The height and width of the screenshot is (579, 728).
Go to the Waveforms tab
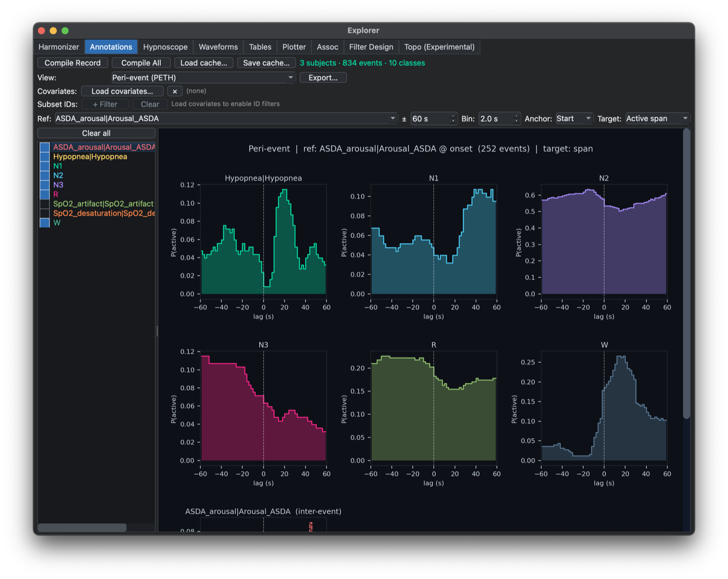click(218, 47)
